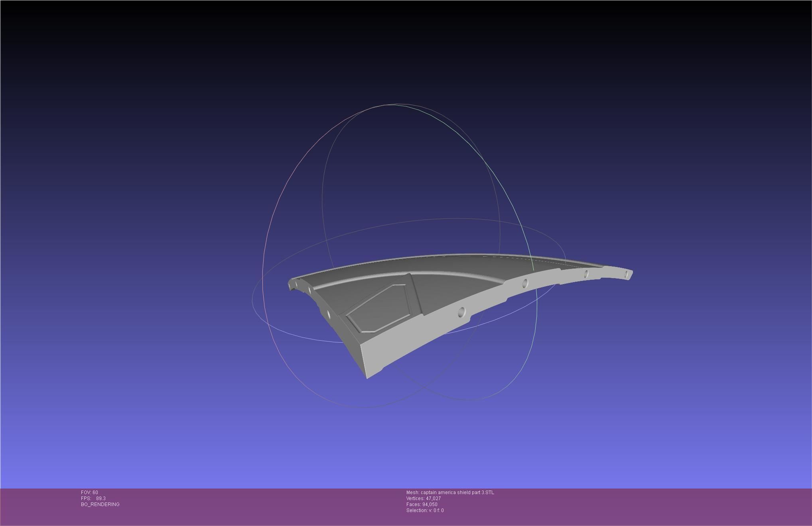Click the Selection: v: 0 f: 0 line

(425, 510)
